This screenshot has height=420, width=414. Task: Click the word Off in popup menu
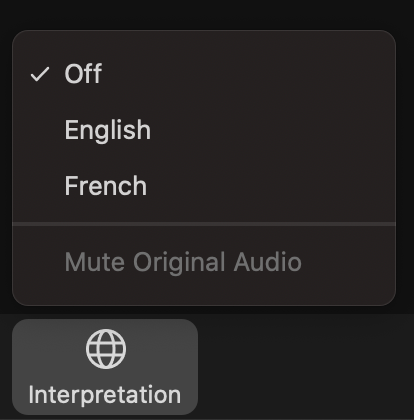tap(83, 74)
